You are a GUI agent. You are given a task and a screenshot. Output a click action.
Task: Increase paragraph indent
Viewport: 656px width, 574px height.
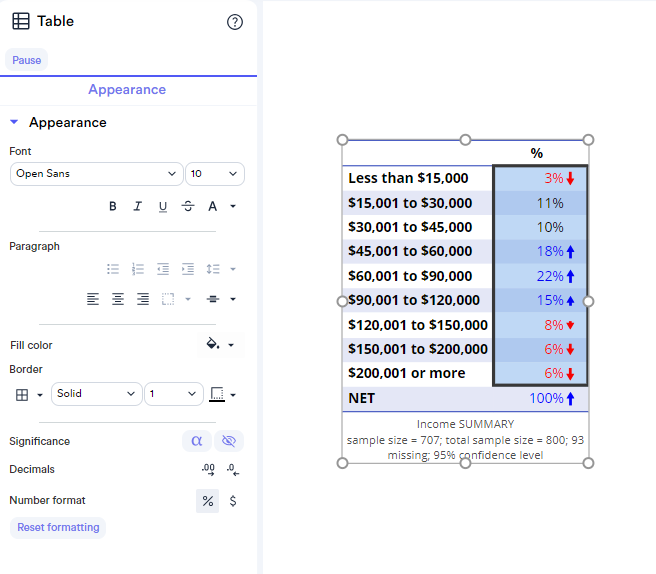coord(188,269)
